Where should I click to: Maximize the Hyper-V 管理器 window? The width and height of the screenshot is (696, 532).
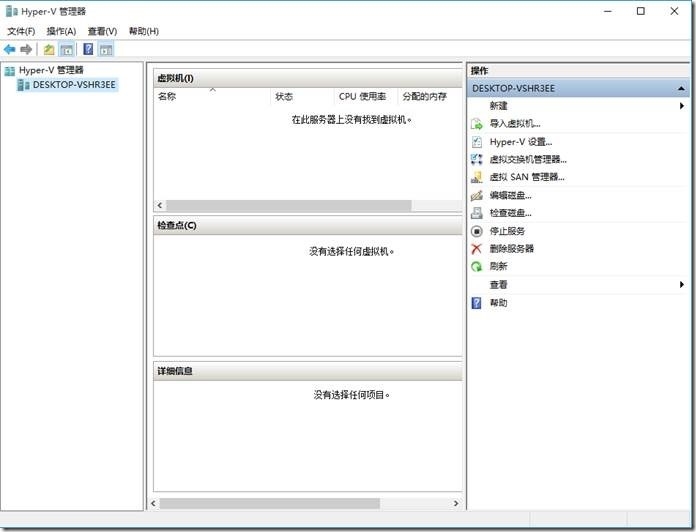tap(641, 11)
